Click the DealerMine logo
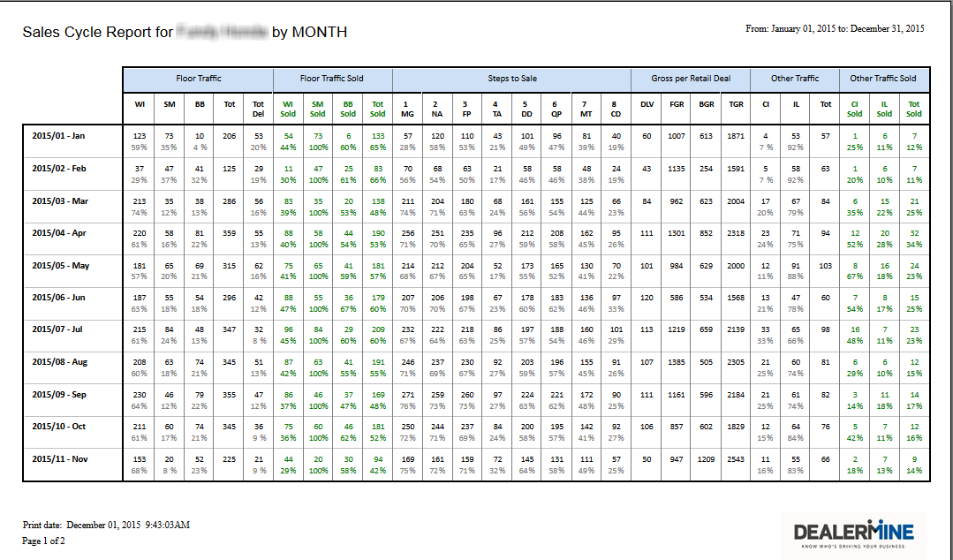Image resolution: width=953 pixels, height=560 pixels. click(853, 533)
